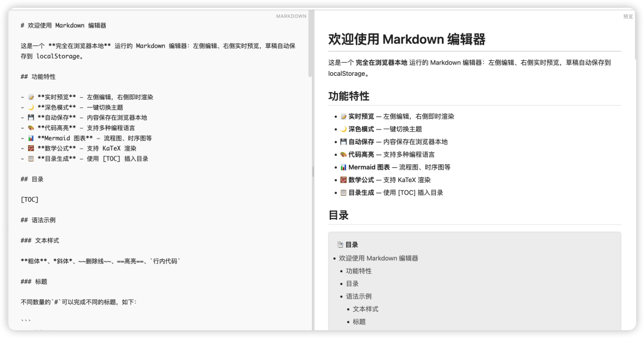
Task: Click the '**粗体**、*斜体*' line in the editor
Action: (x=101, y=261)
